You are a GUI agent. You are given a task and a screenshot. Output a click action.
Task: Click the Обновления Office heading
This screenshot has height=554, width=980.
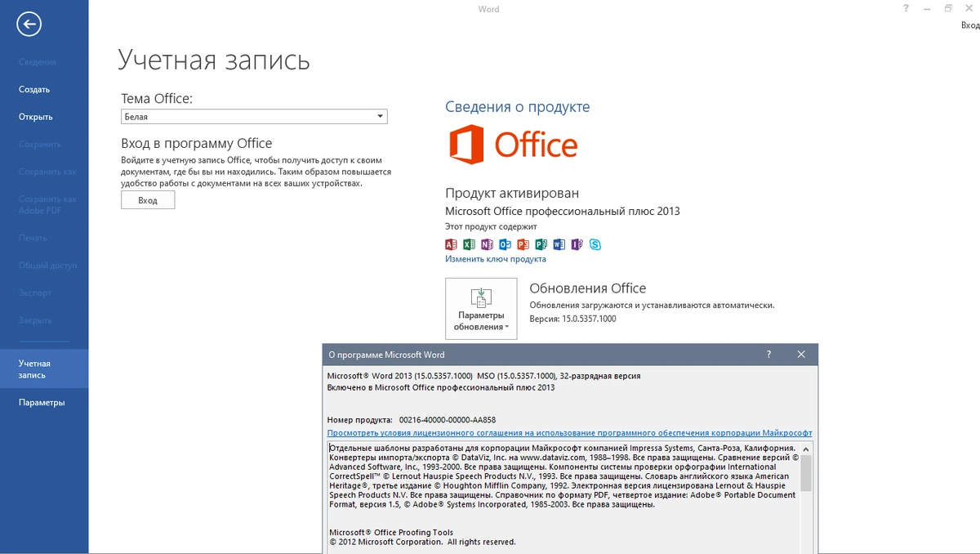tap(588, 288)
